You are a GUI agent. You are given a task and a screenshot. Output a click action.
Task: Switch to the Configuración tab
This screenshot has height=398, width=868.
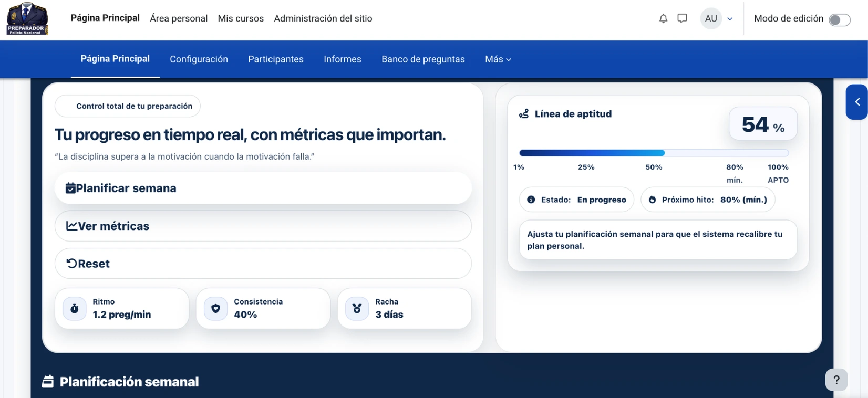click(x=199, y=59)
